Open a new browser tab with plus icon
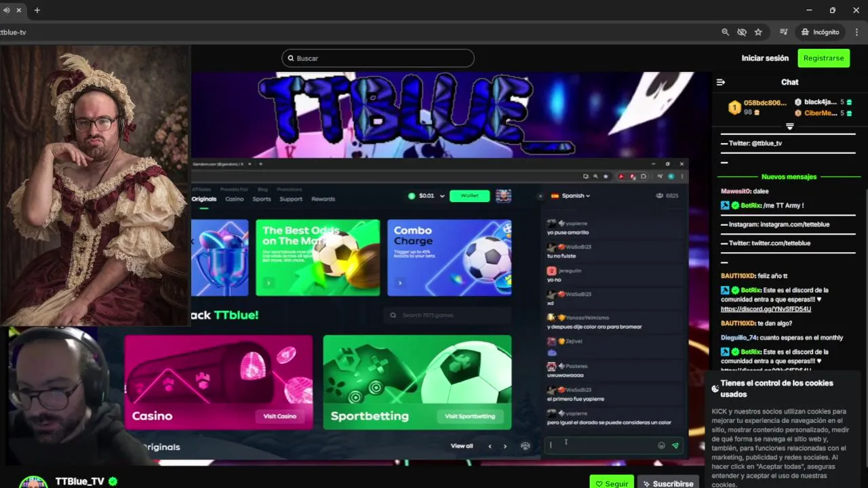 click(37, 10)
